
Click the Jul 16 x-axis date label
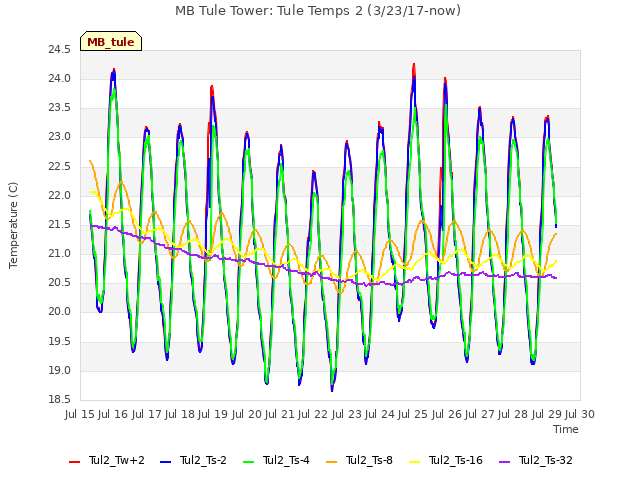click(113, 414)
